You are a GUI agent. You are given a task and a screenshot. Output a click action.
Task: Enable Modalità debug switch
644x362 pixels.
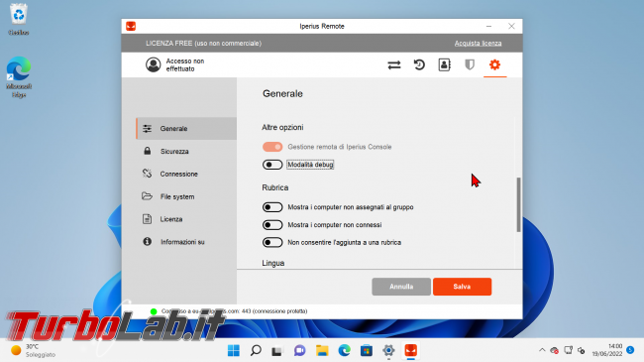(x=272, y=165)
